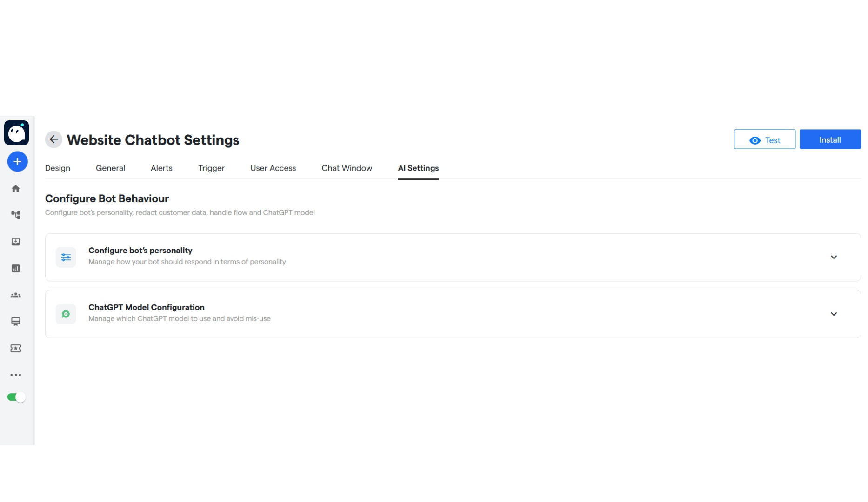Click the sliders icon for bot's personality
Viewport: 868px width, 502px height.
(66, 257)
